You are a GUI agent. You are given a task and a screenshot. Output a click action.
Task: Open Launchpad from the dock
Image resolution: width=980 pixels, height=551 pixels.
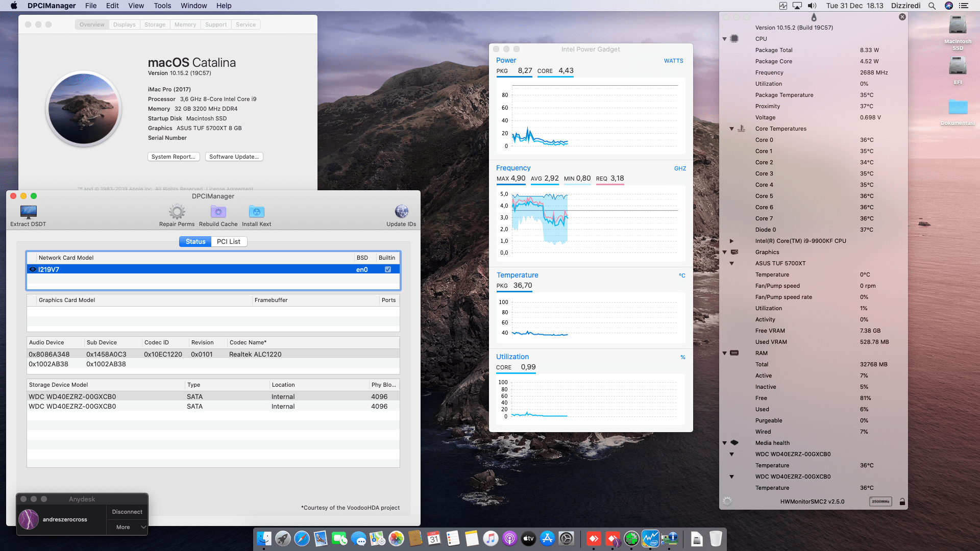click(x=283, y=538)
